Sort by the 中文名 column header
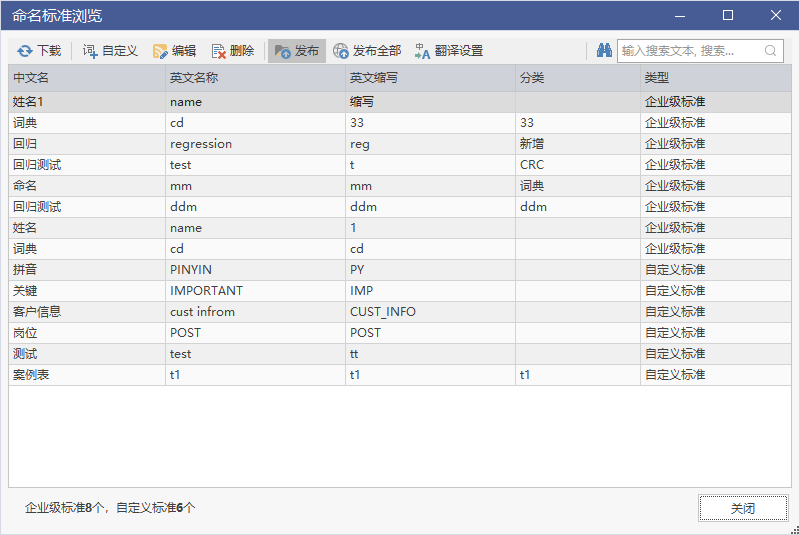This screenshot has width=800, height=535. (87, 78)
